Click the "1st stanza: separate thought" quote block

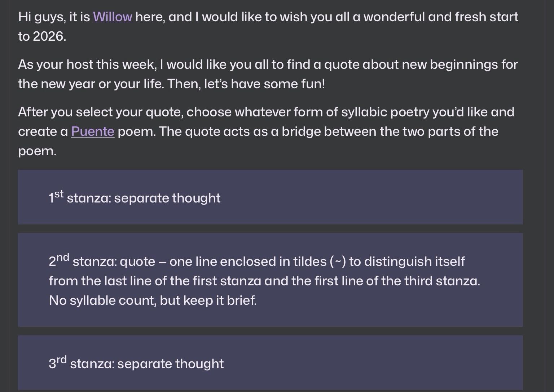click(x=270, y=197)
